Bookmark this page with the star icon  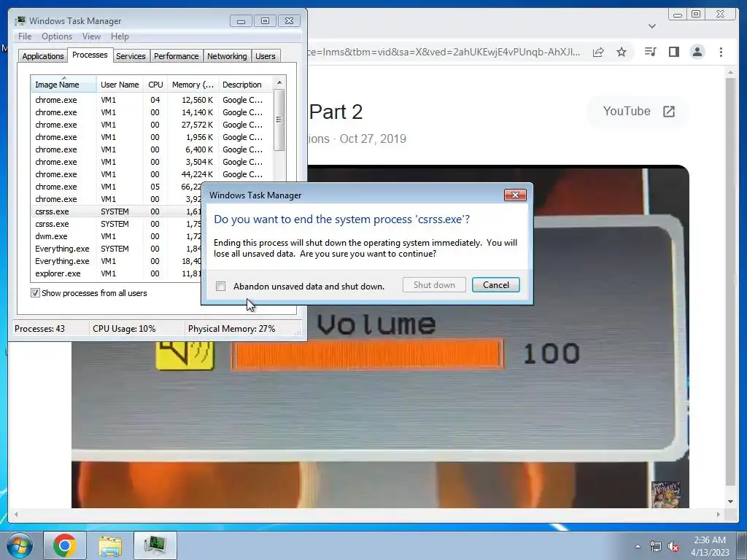622,52
